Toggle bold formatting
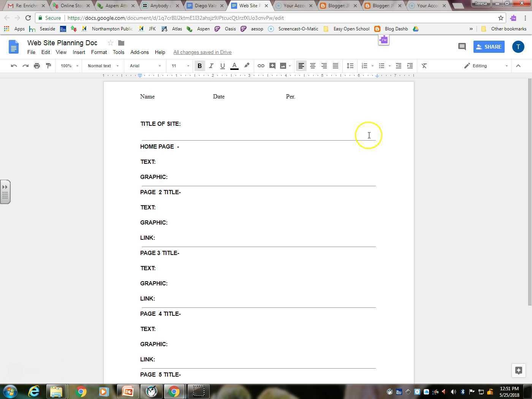The width and height of the screenshot is (532, 399). click(x=199, y=65)
